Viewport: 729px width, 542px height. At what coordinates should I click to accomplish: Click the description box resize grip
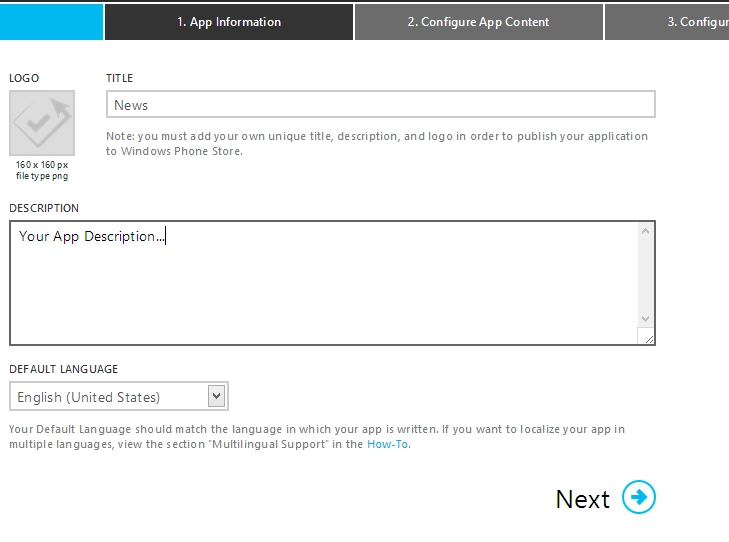(646, 336)
